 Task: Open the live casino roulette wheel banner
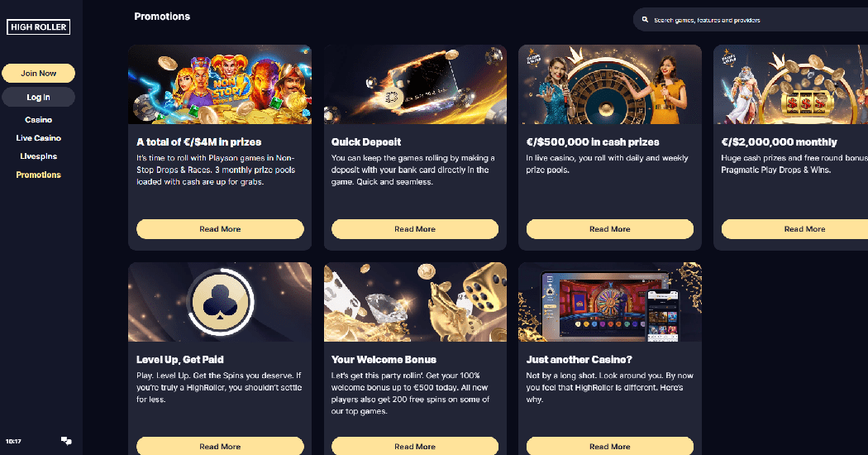coord(610,84)
